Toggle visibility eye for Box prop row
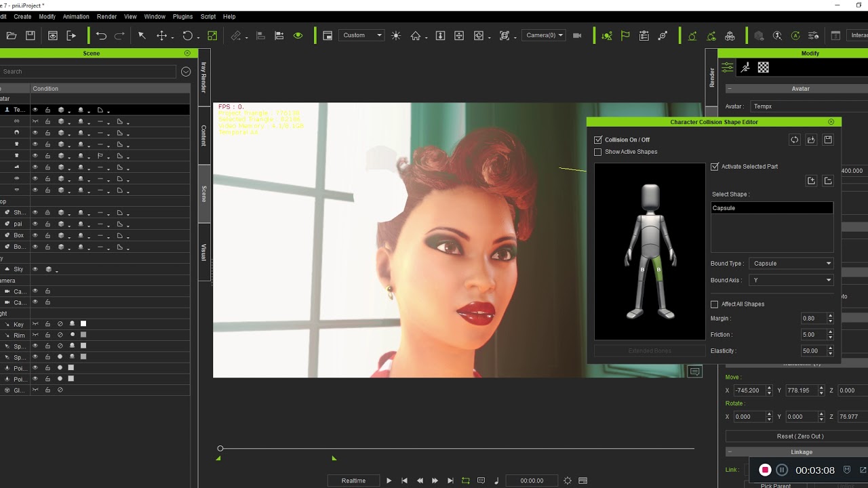This screenshot has width=868, height=488. pos(35,235)
